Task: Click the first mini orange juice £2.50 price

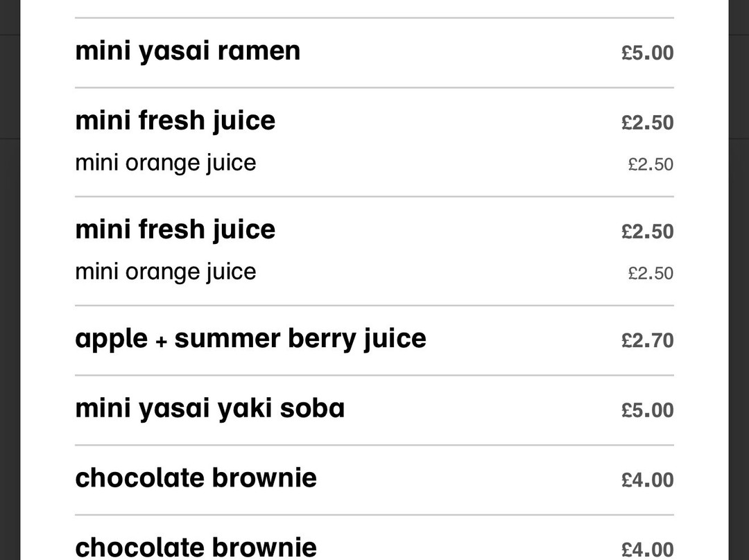Action: click(651, 165)
